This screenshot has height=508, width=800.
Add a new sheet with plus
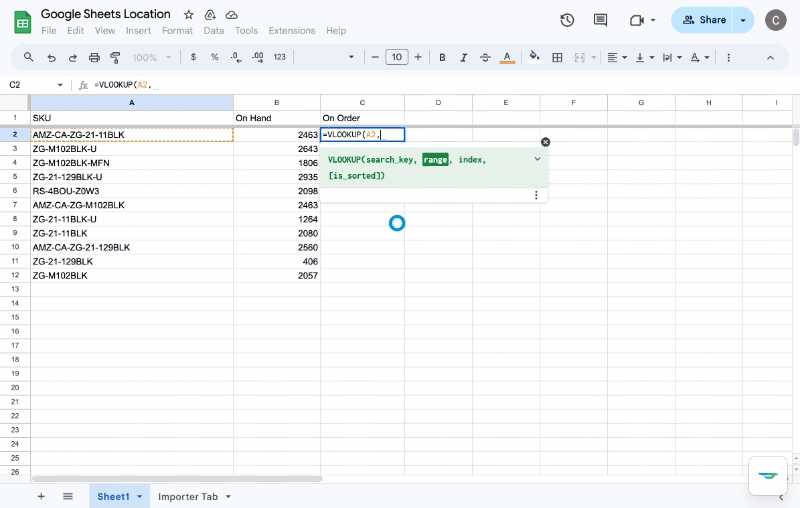41,496
